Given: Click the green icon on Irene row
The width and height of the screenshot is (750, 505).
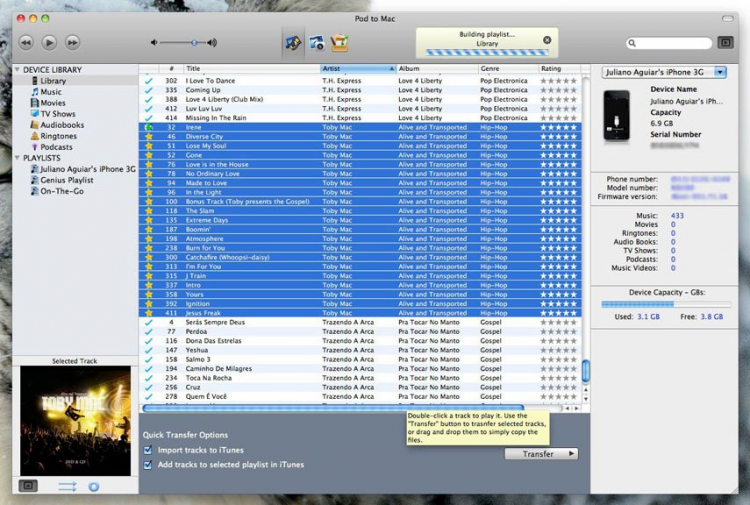Looking at the screenshot, I should point(149,127).
